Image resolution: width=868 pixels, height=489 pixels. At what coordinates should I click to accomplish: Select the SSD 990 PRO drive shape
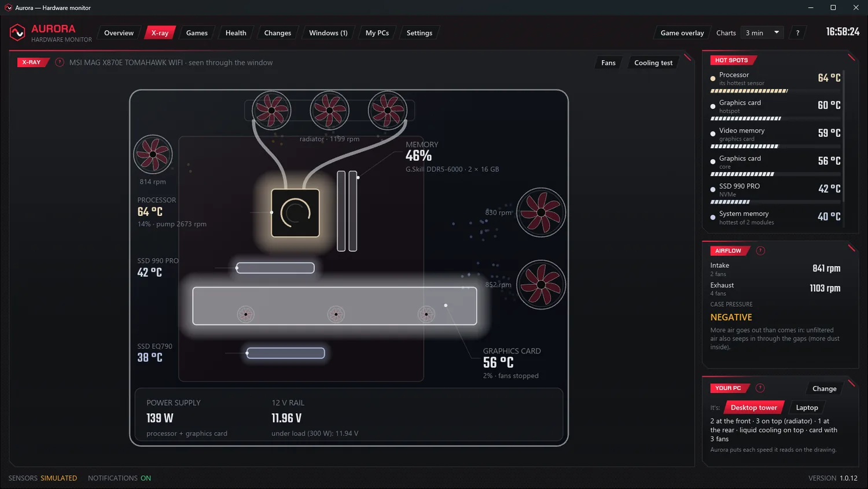[275, 268]
